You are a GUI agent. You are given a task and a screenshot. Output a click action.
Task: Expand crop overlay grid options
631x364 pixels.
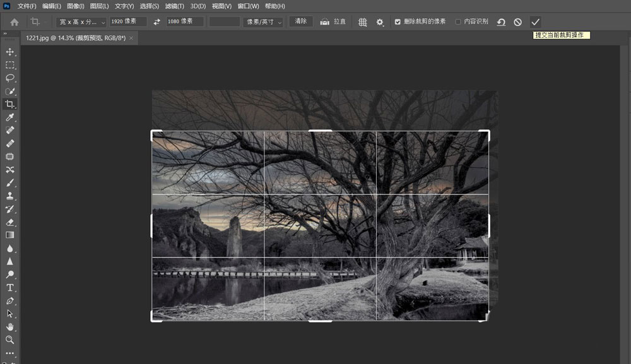pyautogui.click(x=363, y=22)
